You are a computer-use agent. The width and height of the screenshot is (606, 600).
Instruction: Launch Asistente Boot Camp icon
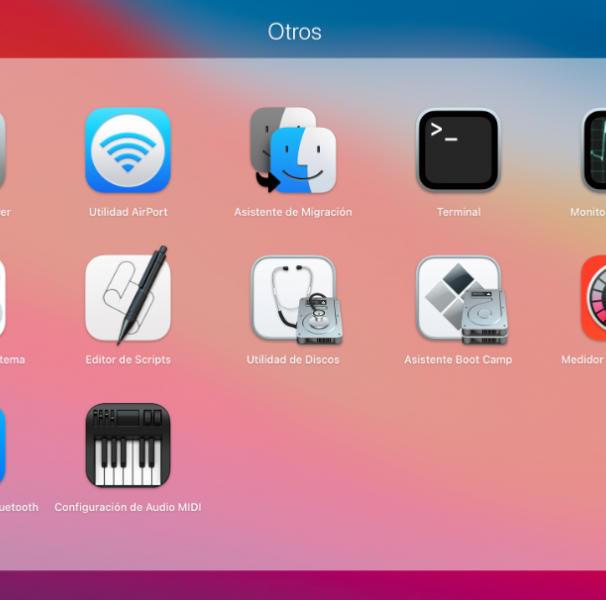pyautogui.click(x=462, y=300)
